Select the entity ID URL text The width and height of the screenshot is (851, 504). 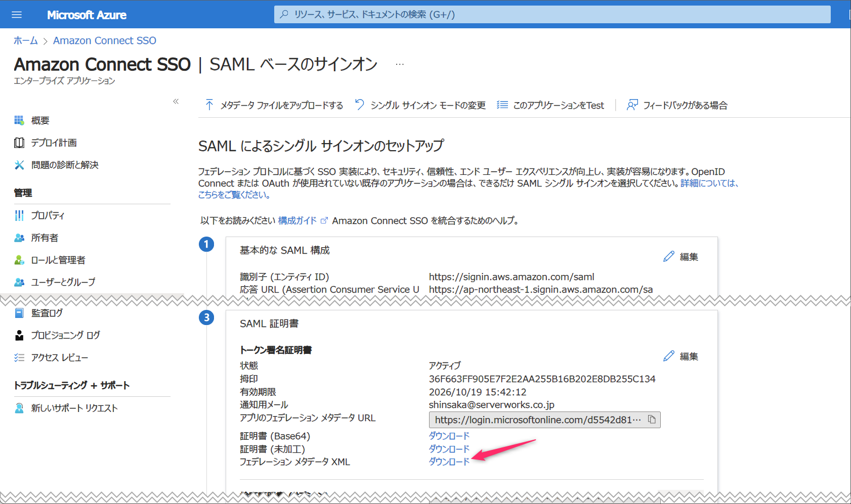[x=512, y=277]
